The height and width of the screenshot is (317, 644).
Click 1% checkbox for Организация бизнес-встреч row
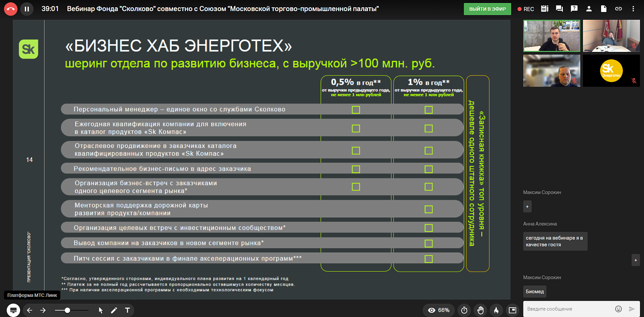pyautogui.click(x=428, y=187)
